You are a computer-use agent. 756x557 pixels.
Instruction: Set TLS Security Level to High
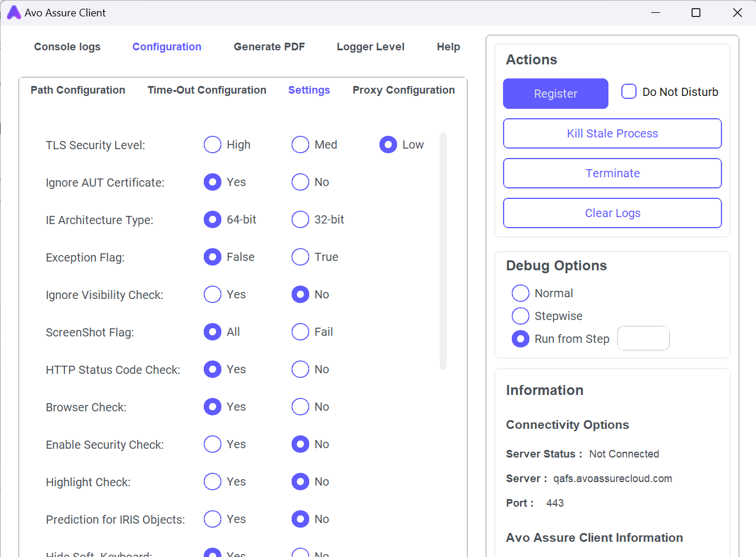[213, 145]
